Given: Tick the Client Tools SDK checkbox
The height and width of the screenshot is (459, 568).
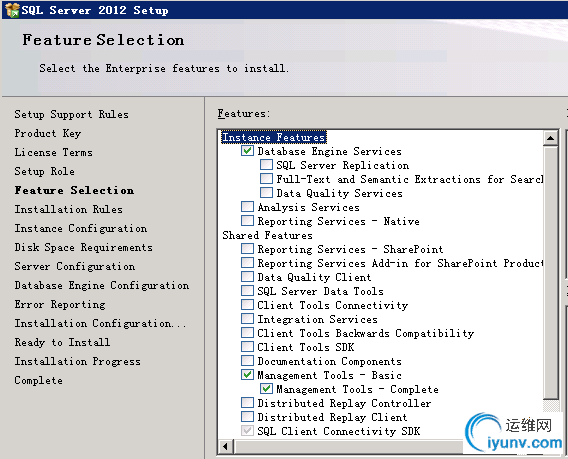Looking at the screenshot, I should tap(247, 347).
